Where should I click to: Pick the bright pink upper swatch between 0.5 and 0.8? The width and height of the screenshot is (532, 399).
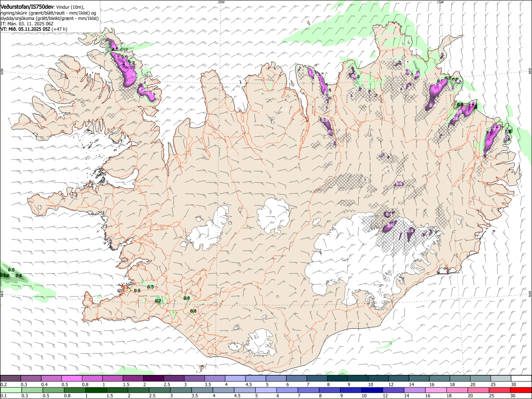pyautogui.click(x=72, y=379)
